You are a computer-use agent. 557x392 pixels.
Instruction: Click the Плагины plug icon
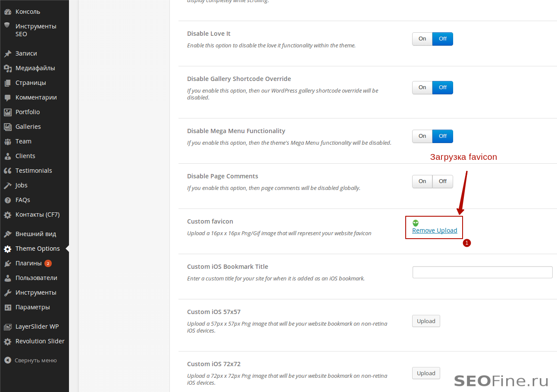(8, 263)
